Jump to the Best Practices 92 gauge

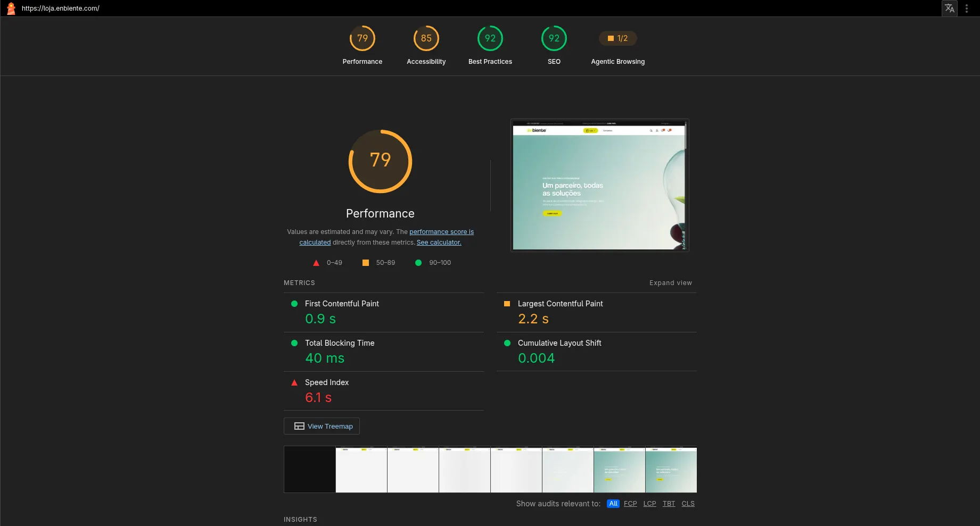pyautogui.click(x=490, y=46)
